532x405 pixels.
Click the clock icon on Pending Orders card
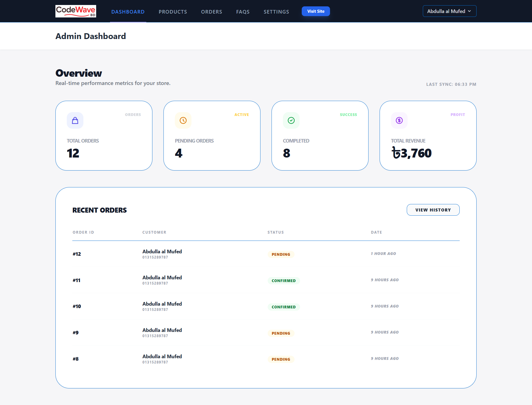point(183,120)
